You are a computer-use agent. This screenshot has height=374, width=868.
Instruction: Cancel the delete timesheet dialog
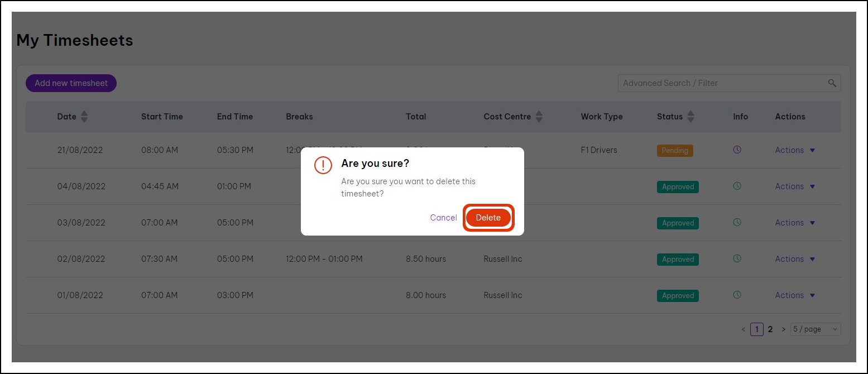443,218
